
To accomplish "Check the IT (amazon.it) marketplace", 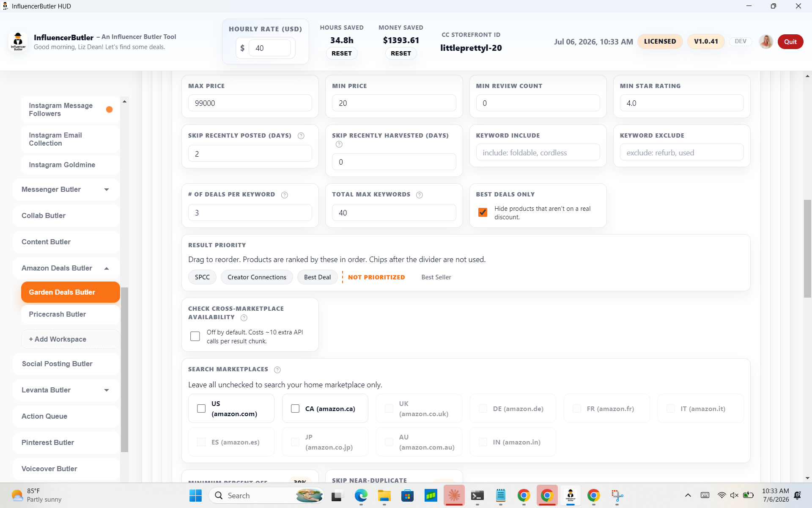I will point(670,409).
